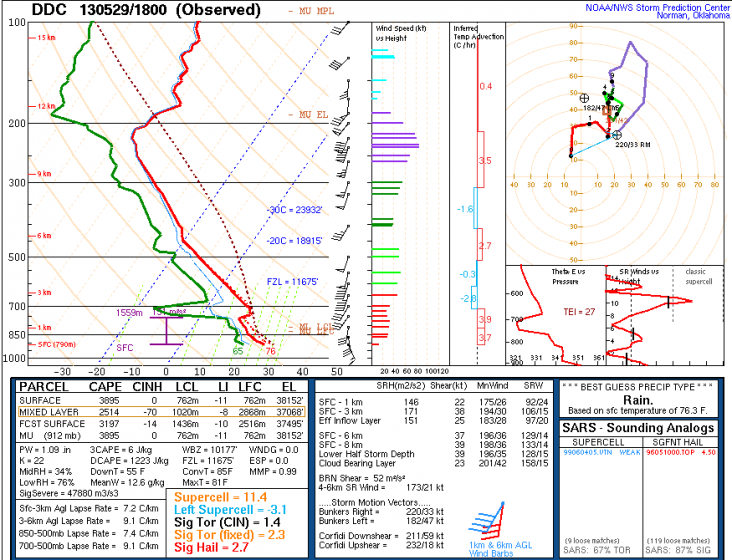Viewport: 732px width, 560px height.
Task: Click the Eff Inflow Layer row label
Action: coord(350,420)
